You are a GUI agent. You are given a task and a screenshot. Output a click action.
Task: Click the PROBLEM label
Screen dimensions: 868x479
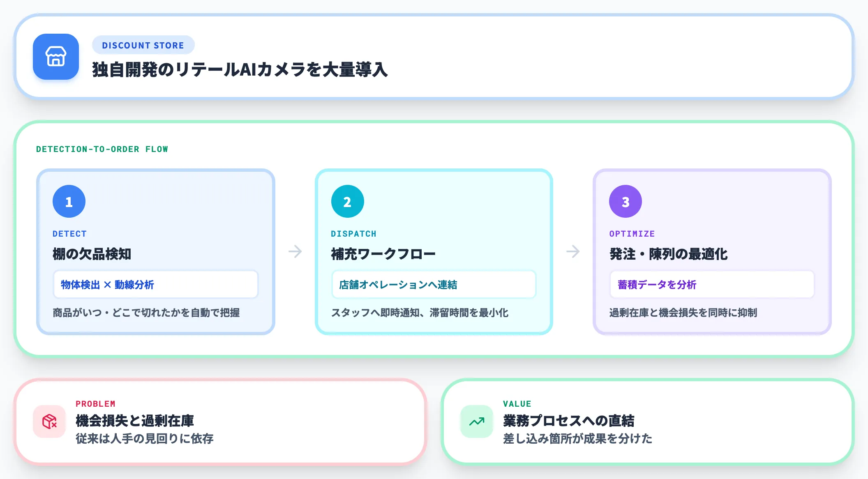coord(95,404)
